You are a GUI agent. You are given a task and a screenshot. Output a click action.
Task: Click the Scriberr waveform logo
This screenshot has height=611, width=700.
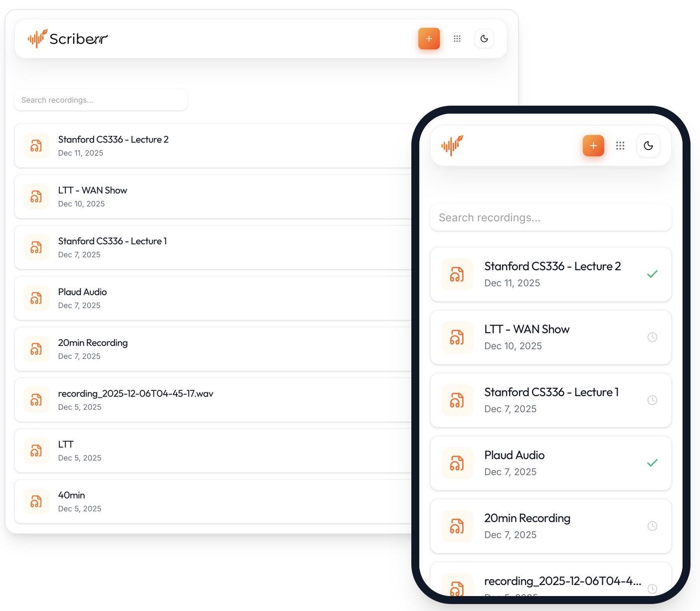click(x=36, y=38)
